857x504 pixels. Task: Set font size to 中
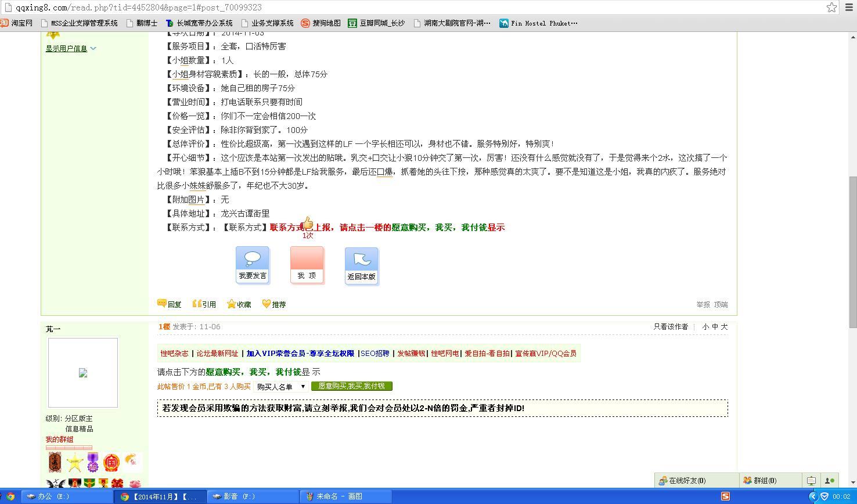click(715, 327)
